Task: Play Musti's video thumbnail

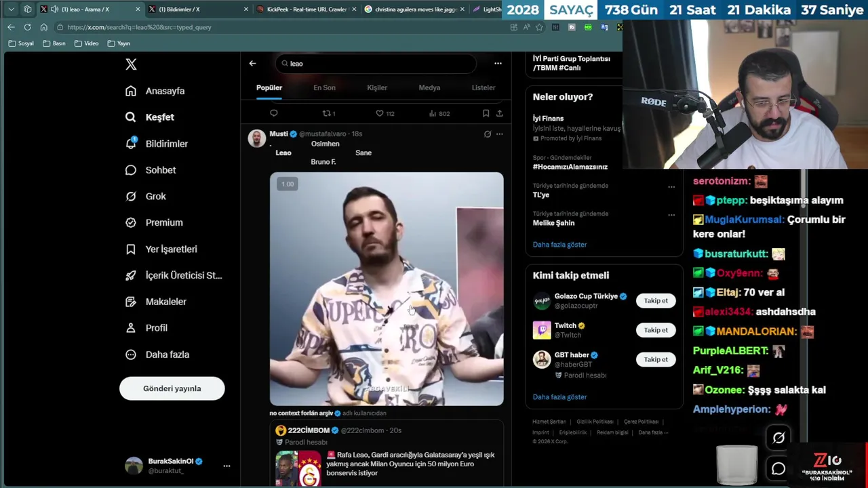Action: (387, 289)
